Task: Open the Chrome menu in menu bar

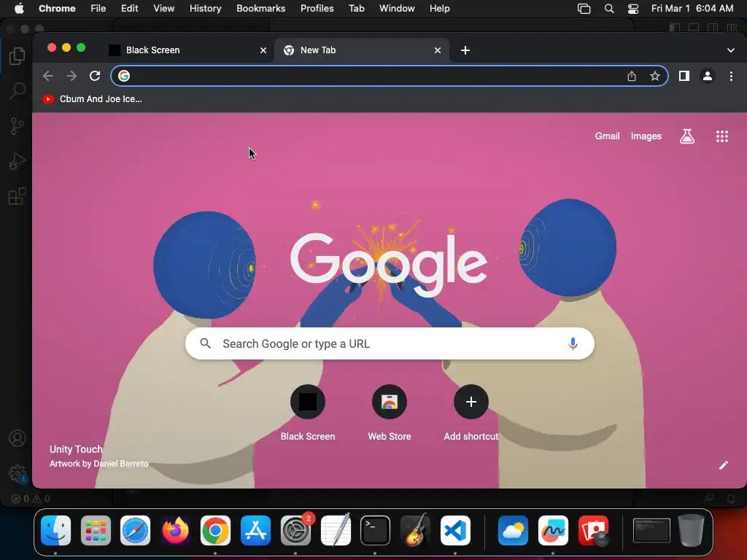Action: coord(57,9)
